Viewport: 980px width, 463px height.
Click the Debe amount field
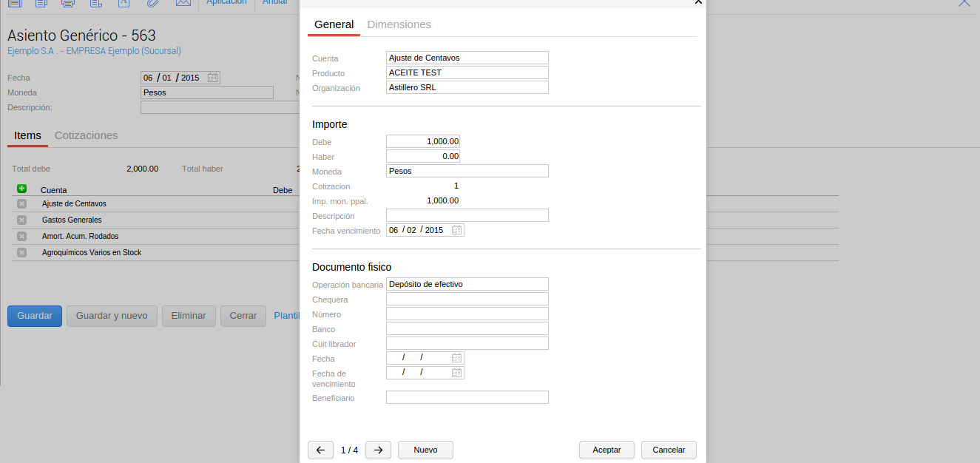click(423, 141)
